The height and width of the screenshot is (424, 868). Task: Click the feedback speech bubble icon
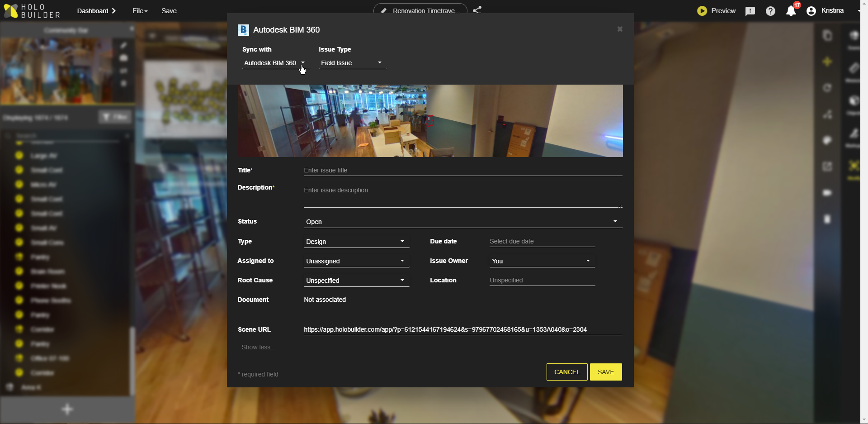pos(750,11)
